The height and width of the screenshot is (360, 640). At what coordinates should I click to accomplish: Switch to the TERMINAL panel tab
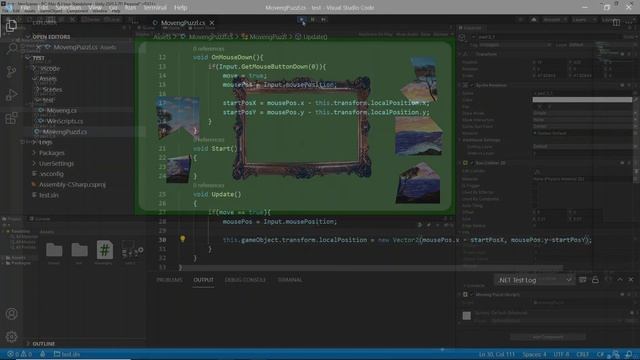(x=290, y=280)
